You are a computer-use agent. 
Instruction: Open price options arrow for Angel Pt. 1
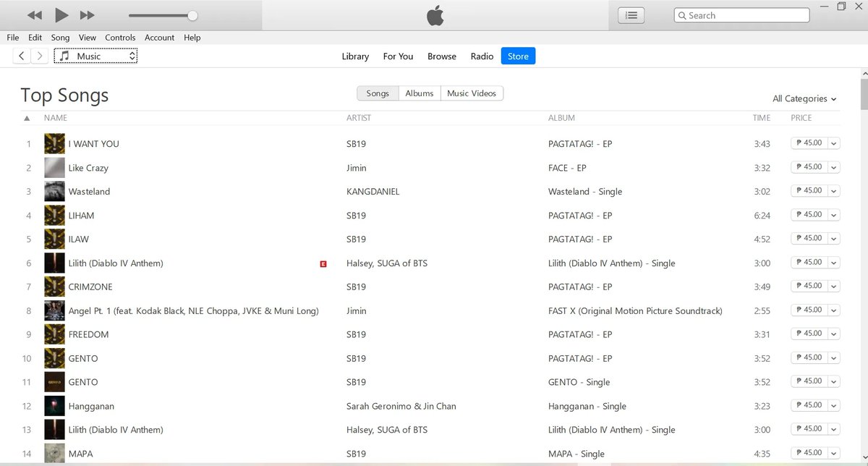tap(834, 310)
